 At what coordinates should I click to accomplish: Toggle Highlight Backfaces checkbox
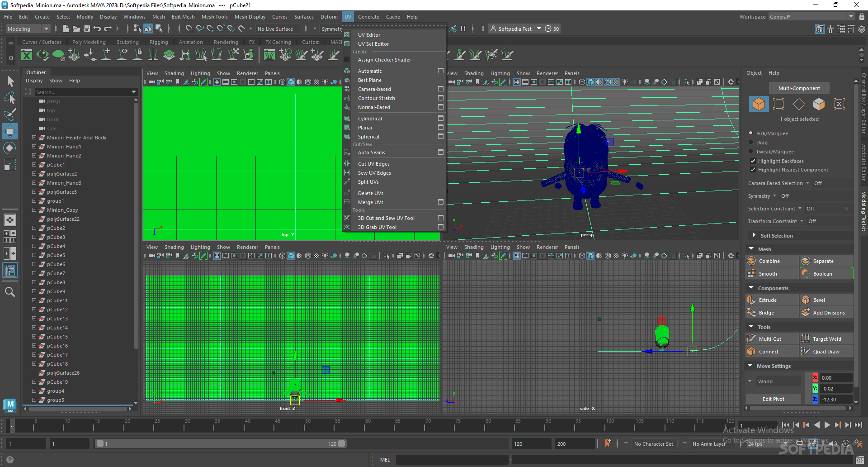click(x=753, y=161)
